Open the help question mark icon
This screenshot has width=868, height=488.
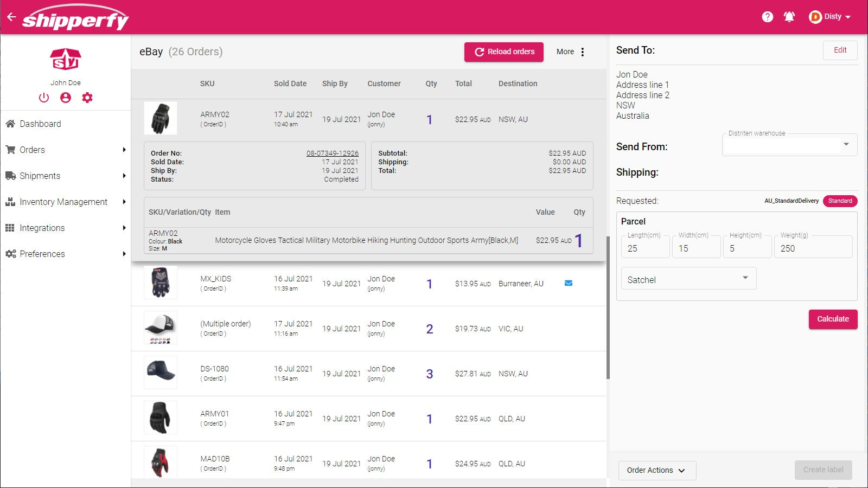coord(767,17)
